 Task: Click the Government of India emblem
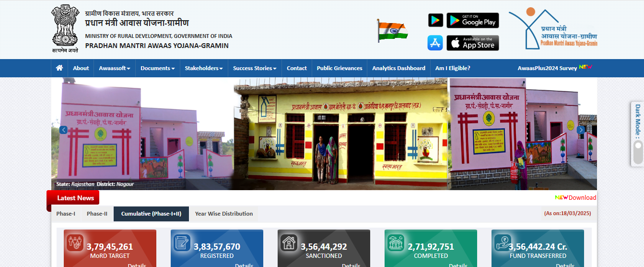pyautogui.click(x=65, y=28)
